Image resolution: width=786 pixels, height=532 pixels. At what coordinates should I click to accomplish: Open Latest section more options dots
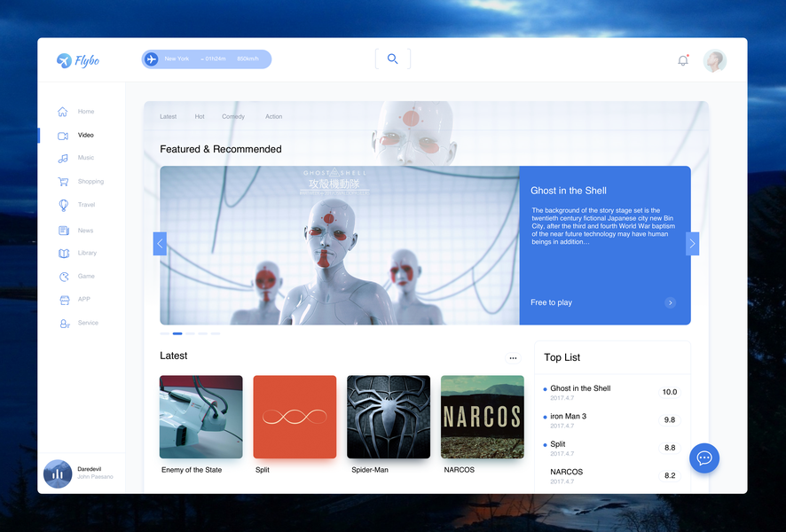(513, 358)
